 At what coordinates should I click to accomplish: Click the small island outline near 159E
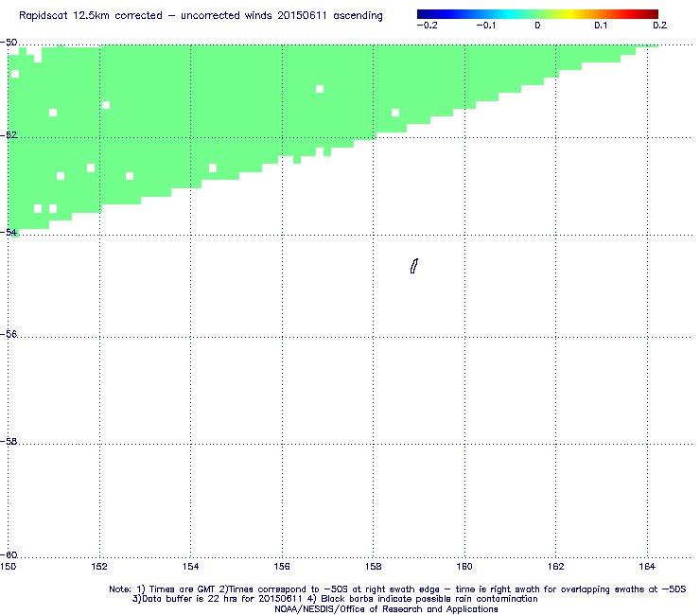(414, 266)
